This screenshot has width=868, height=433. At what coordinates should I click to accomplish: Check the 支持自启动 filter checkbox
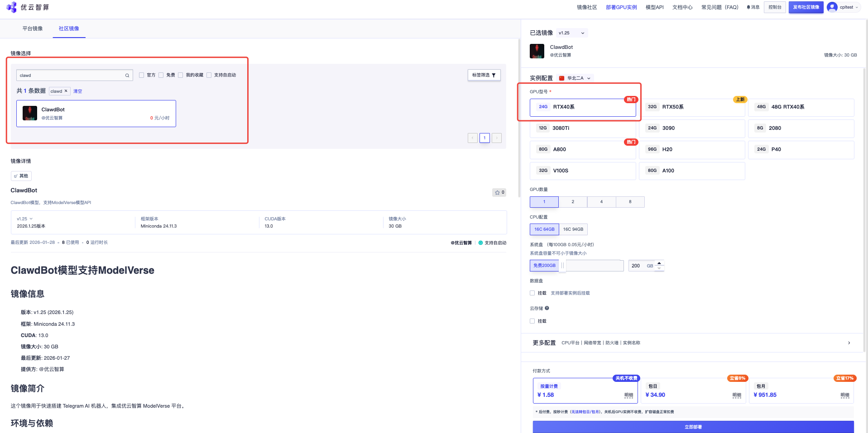point(209,75)
